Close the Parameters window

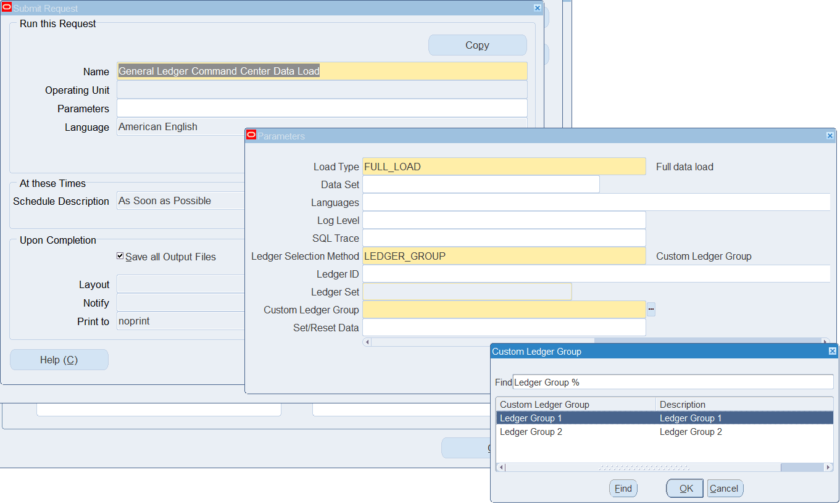(830, 135)
